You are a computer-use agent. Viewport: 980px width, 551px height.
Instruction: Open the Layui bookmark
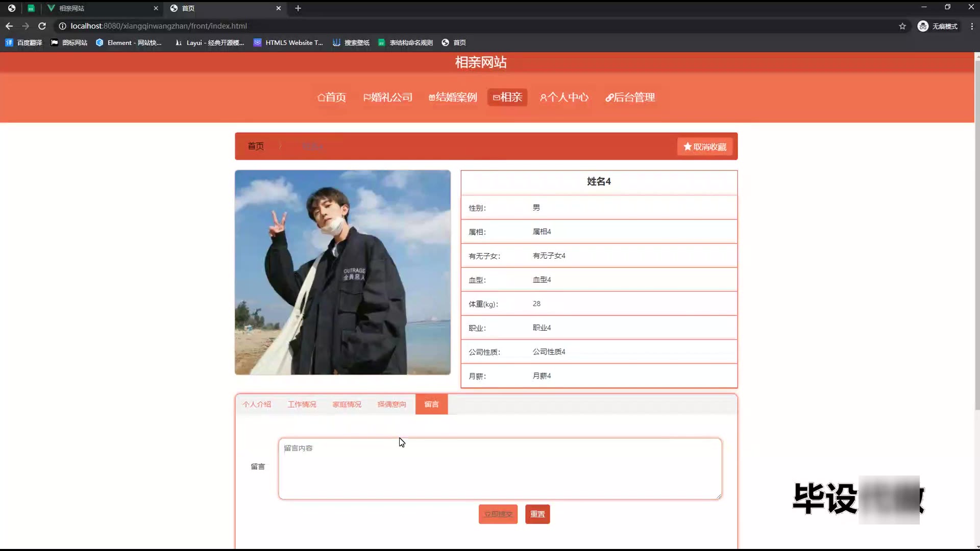pos(209,43)
